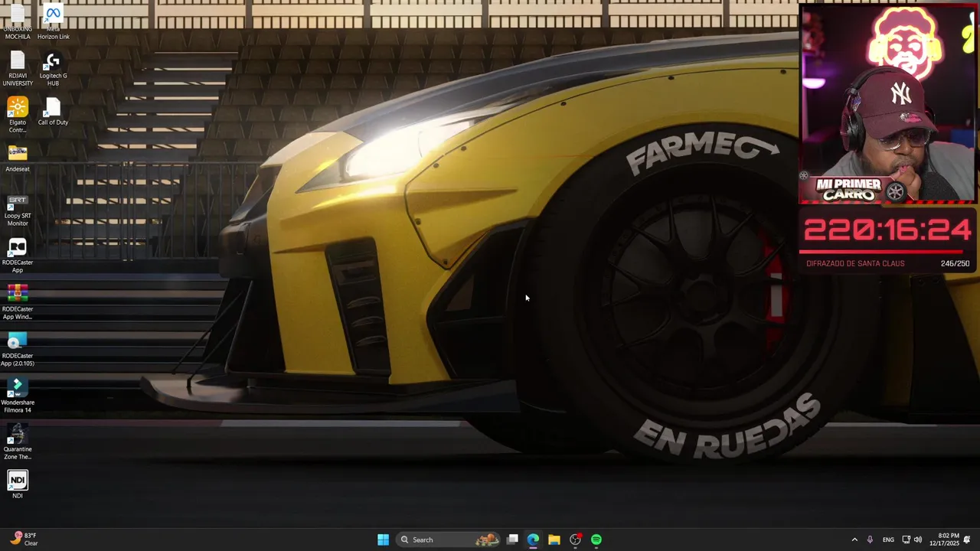
Task: Launch Logitech G HUB shortcut
Action: 53,69
